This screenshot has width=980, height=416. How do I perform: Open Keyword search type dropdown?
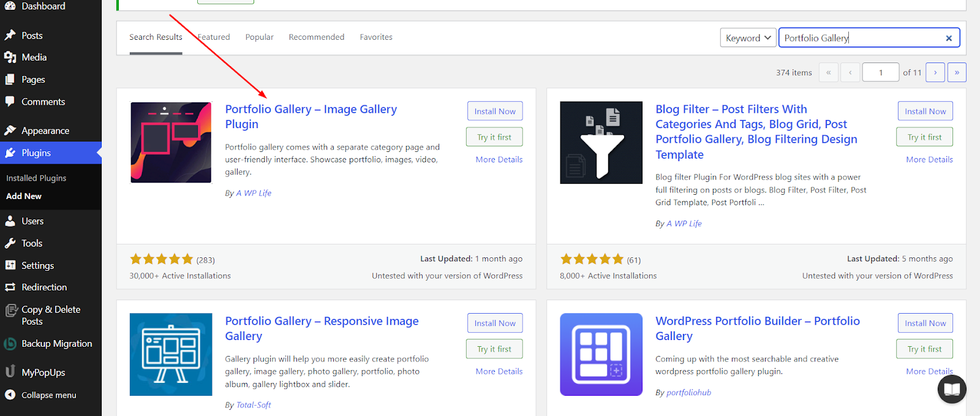(748, 38)
